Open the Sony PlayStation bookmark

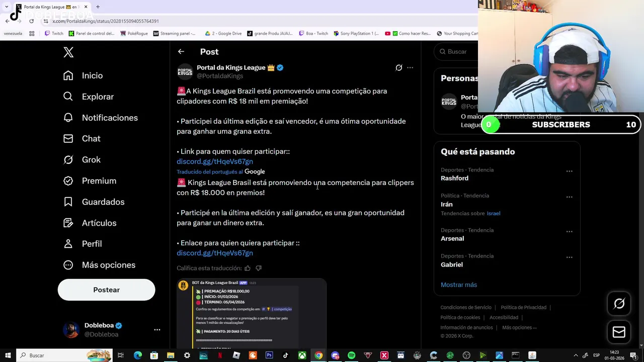(x=356, y=34)
